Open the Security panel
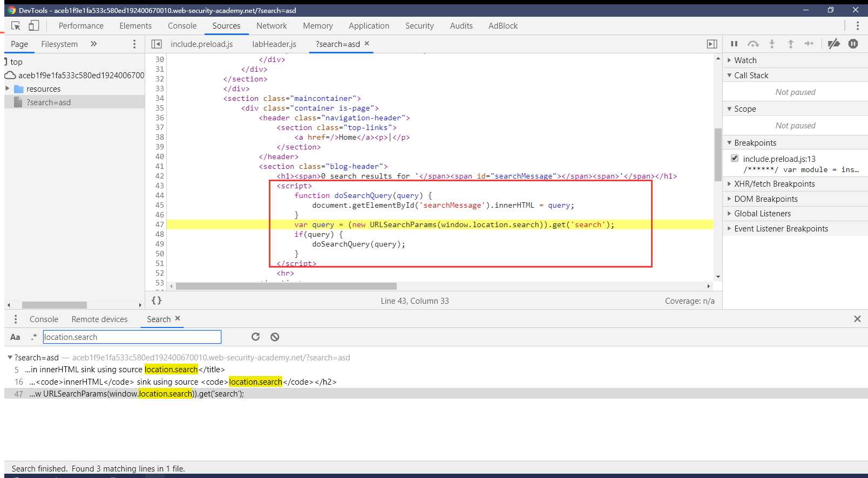868x478 pixels. pos(419,26)
